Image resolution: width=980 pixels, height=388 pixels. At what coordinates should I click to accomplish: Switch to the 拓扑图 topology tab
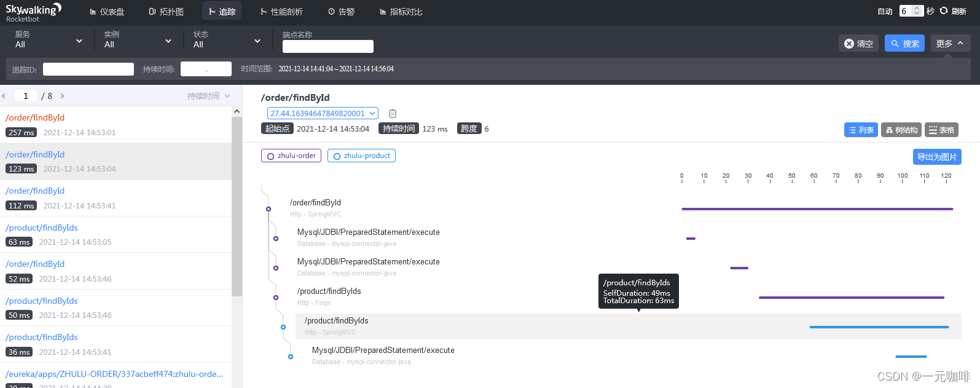point(166,12)
